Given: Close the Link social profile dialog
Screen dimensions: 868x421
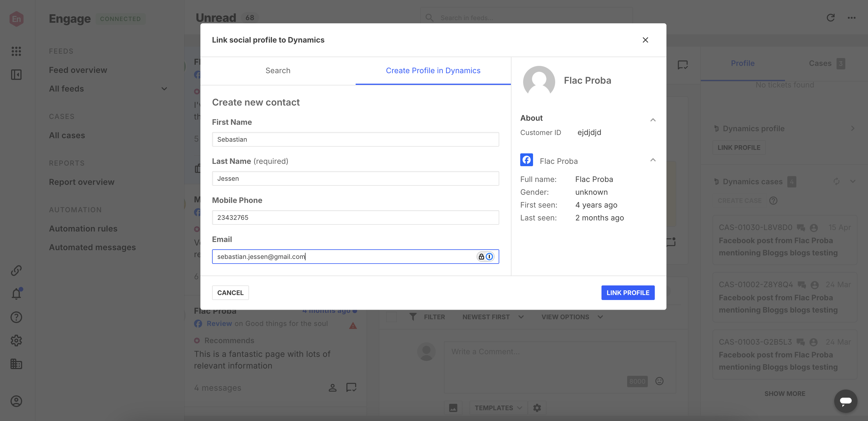Looking at the screenshot, I should point(645,40).
